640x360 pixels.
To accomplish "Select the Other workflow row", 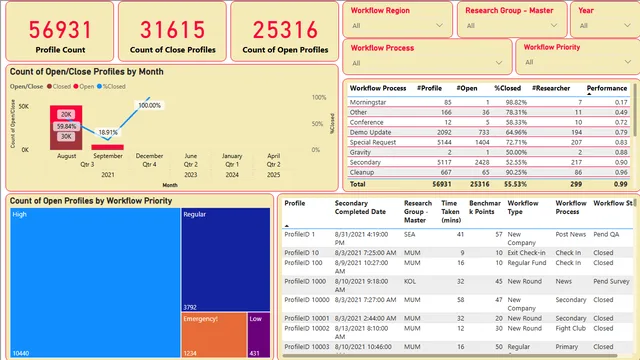I will pos(489,112).
